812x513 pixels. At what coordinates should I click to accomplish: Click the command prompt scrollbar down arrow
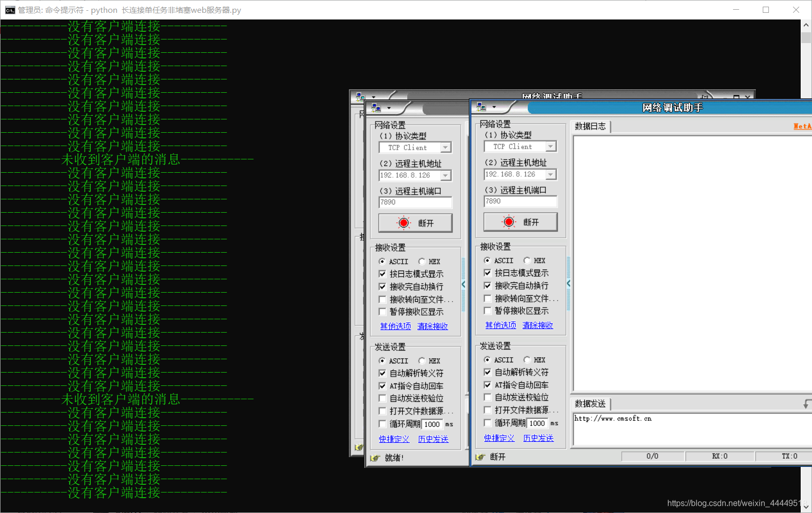click(x=806, y=507)
